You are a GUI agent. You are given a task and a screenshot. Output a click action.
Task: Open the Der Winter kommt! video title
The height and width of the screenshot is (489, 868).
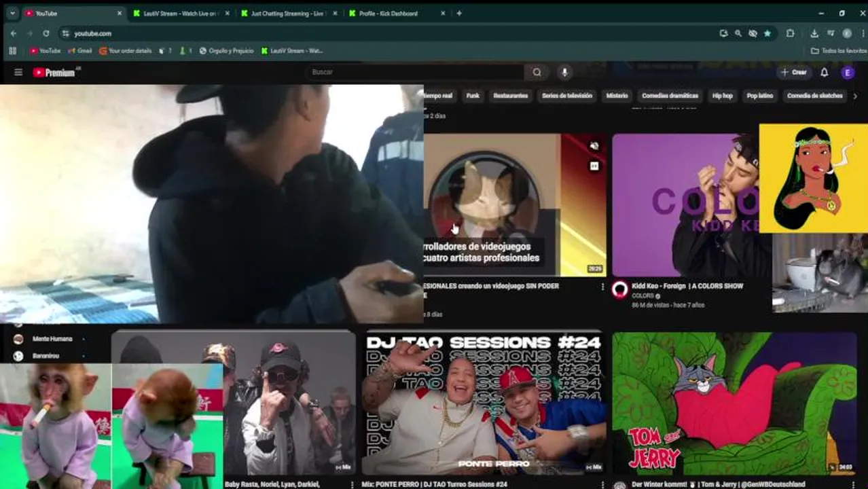719,484
